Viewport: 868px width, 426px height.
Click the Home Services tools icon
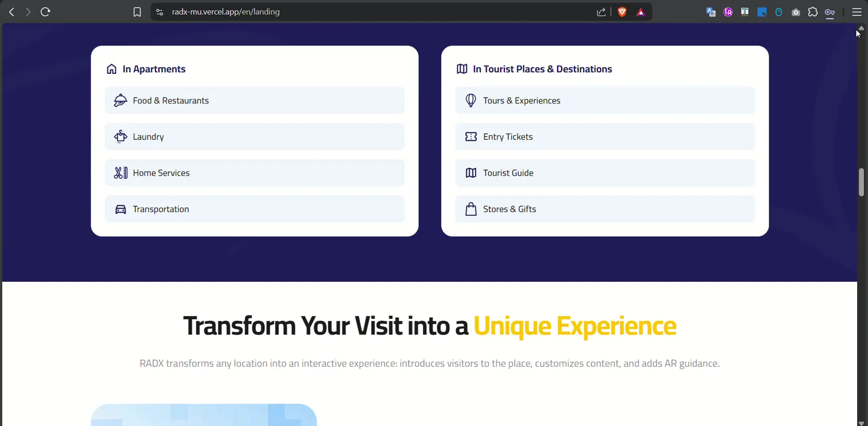pyautogui.click(x=120, y=173)
